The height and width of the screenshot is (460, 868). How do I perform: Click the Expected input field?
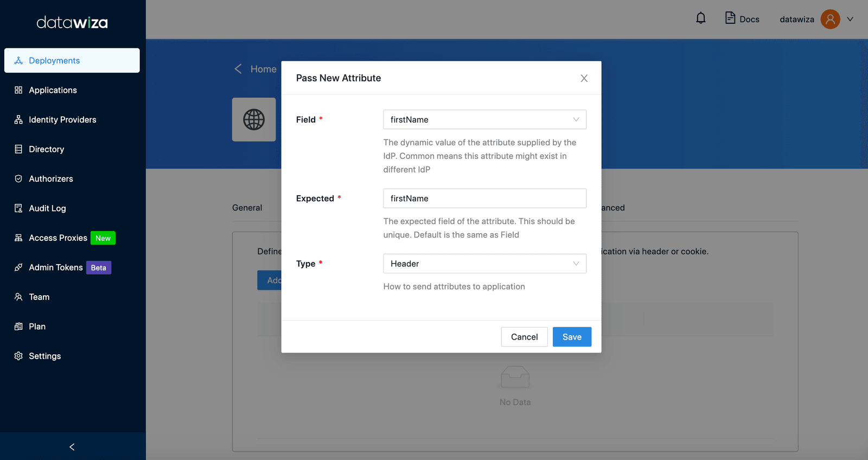pyautogui.click(x=484, y=199)
